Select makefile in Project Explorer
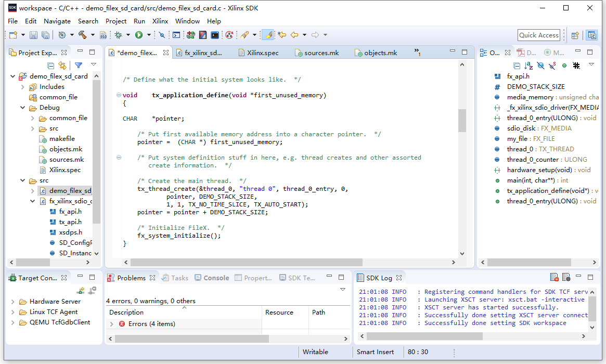The image size is (606, 364). pos(62,139)
